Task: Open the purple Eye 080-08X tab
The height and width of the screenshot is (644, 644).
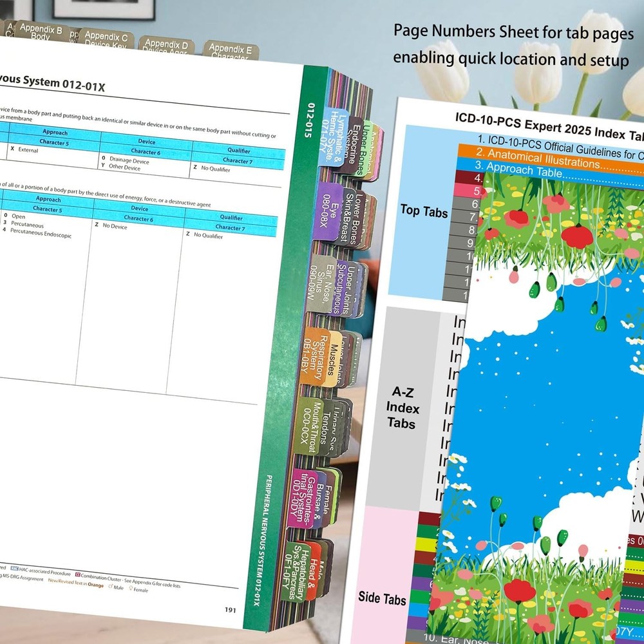Action: point(328,212)
